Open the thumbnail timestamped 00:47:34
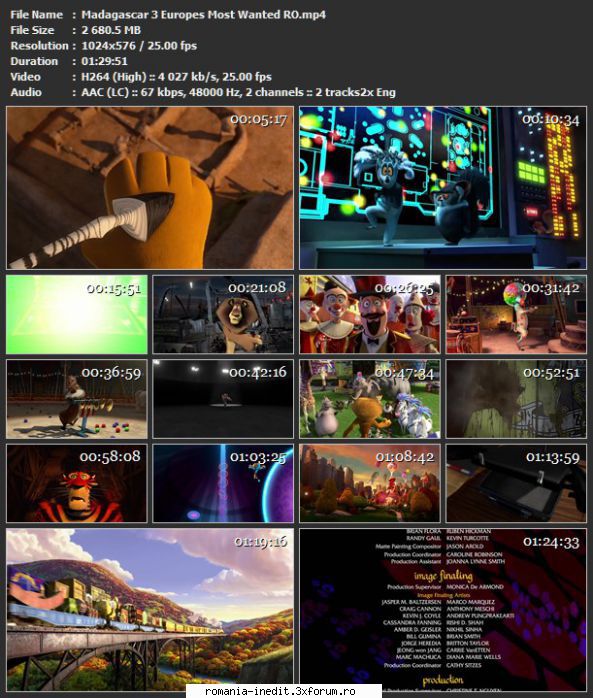 click(370, 399)
